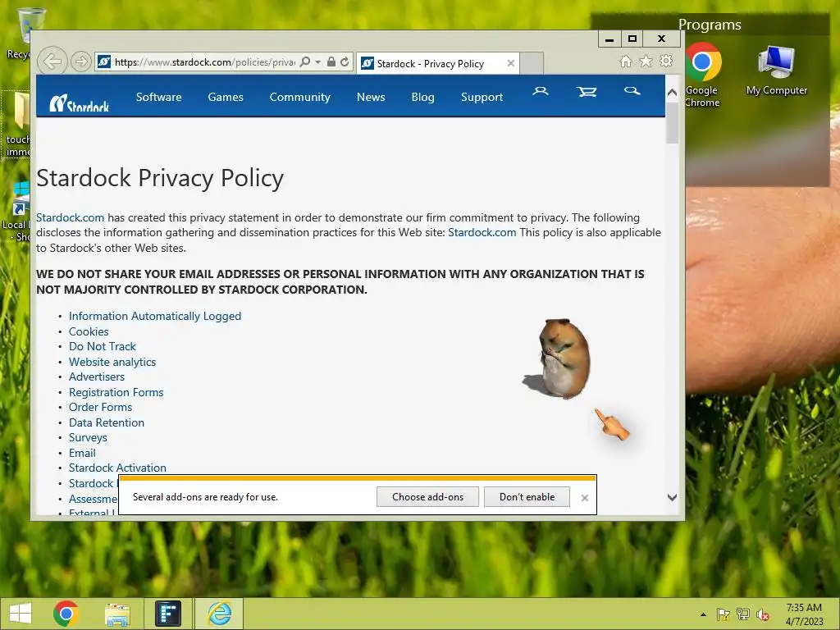The height and width of the screenshot is (630, 840).
Task: Click the network tray icon
Action: coord(743,614)
